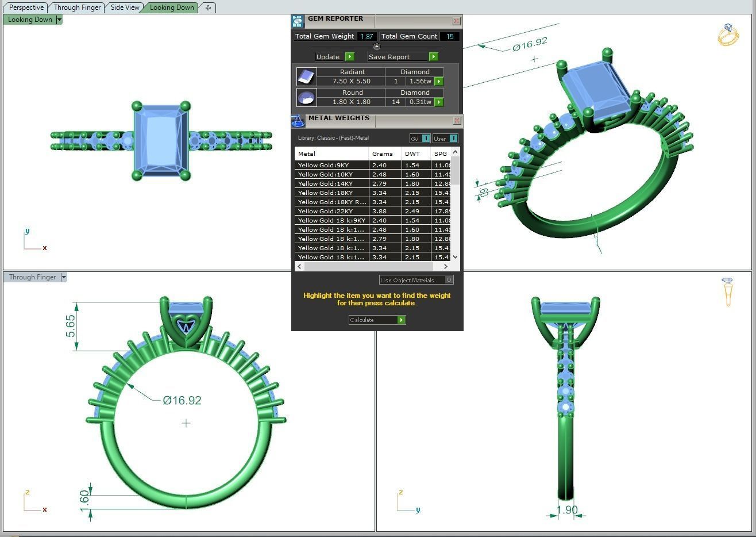The height and width of the screenshot is (537, 756).
Task: Select the Yellow Gold 18 k:9KY row
Action: 373,220
